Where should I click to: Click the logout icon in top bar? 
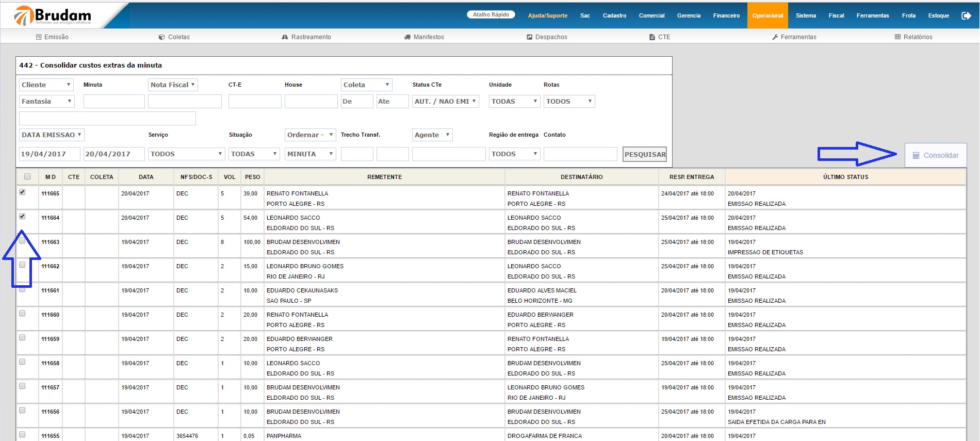coord(966,15)
